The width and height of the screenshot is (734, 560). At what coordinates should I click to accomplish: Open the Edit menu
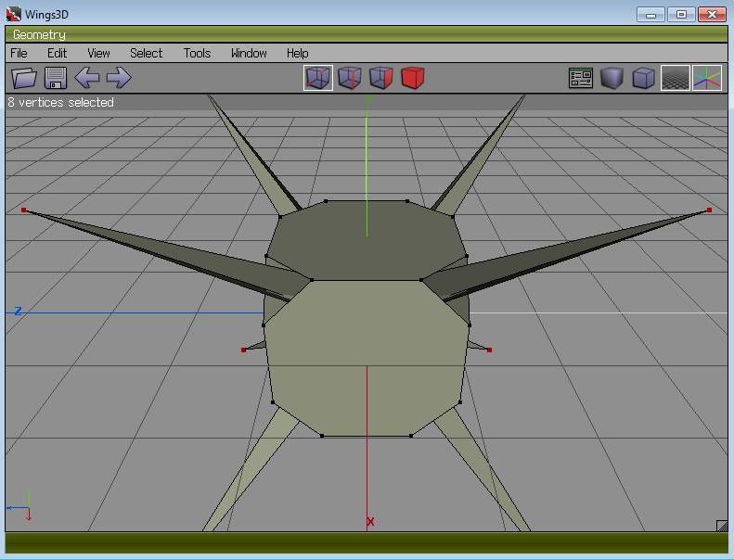[58, 53]
